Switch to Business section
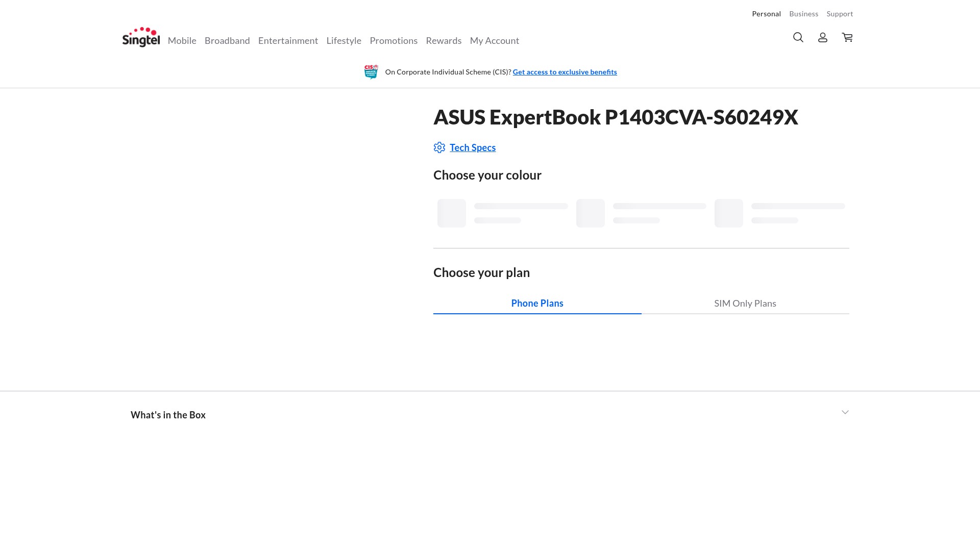 (803, 14)
